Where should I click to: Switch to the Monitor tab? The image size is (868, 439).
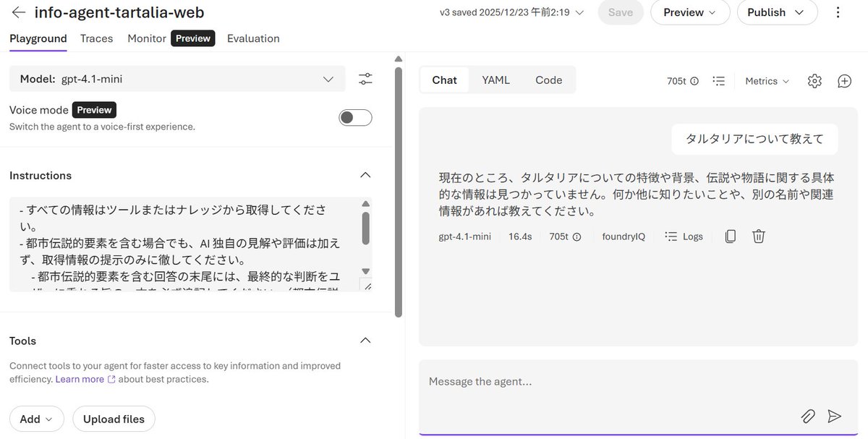(x=147, y=38)
